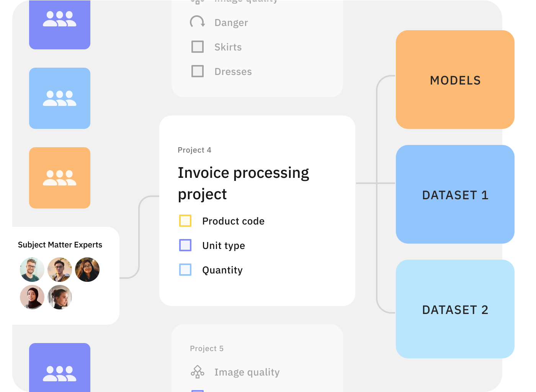Viewport: 536px width, 392px height.
Task: Click the woman in hijab avatar
Action: point(32,297)
